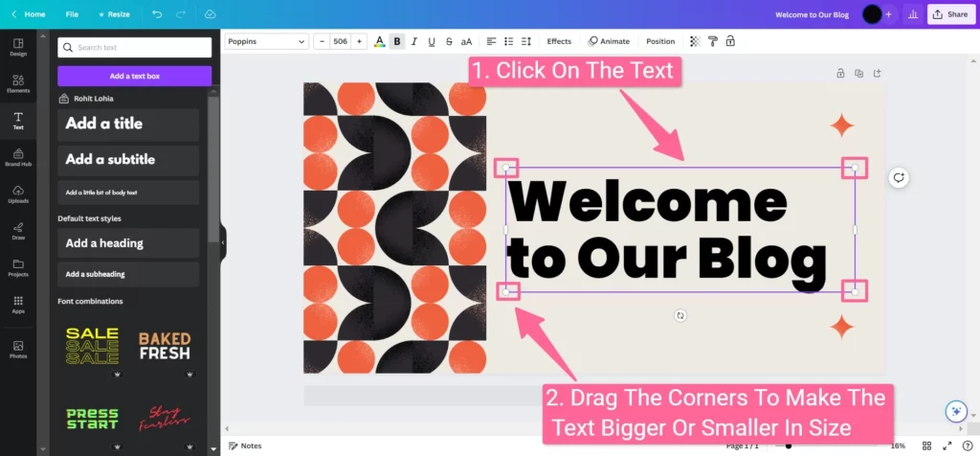Insert a little bit of body text
Viewport: 980px width, 456px height.
coord(128,193)
